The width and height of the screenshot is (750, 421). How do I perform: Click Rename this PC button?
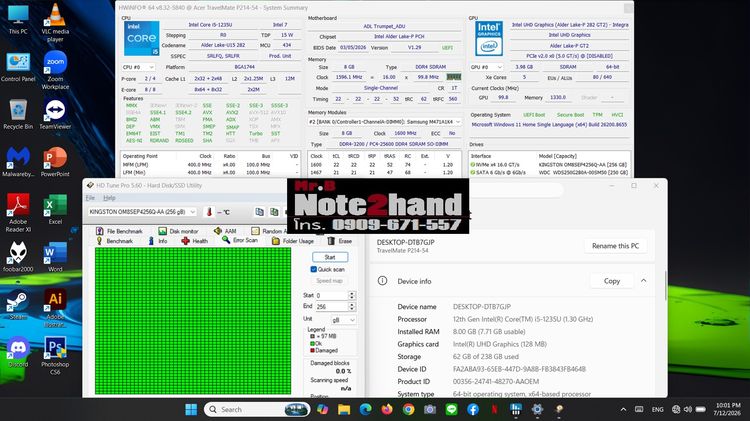pyautogui.click(x=615, y=246)
